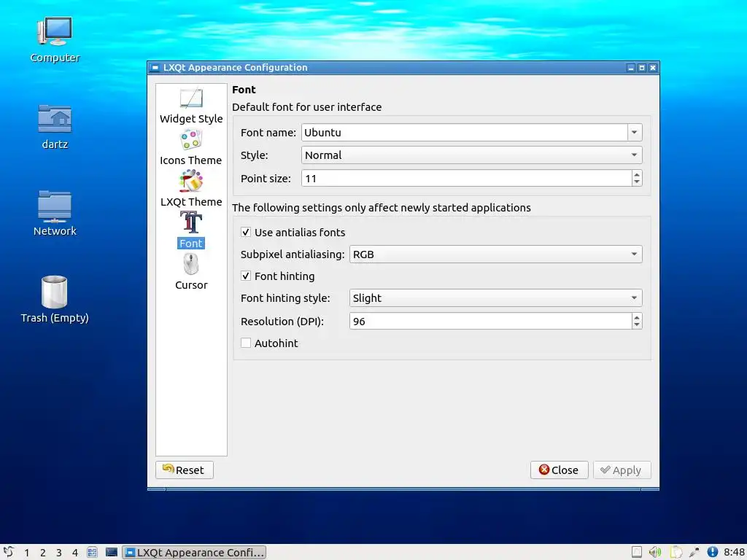Click the show desktop icon in panel
Screen dimensions: 747x560
click(x=112, y=552)
